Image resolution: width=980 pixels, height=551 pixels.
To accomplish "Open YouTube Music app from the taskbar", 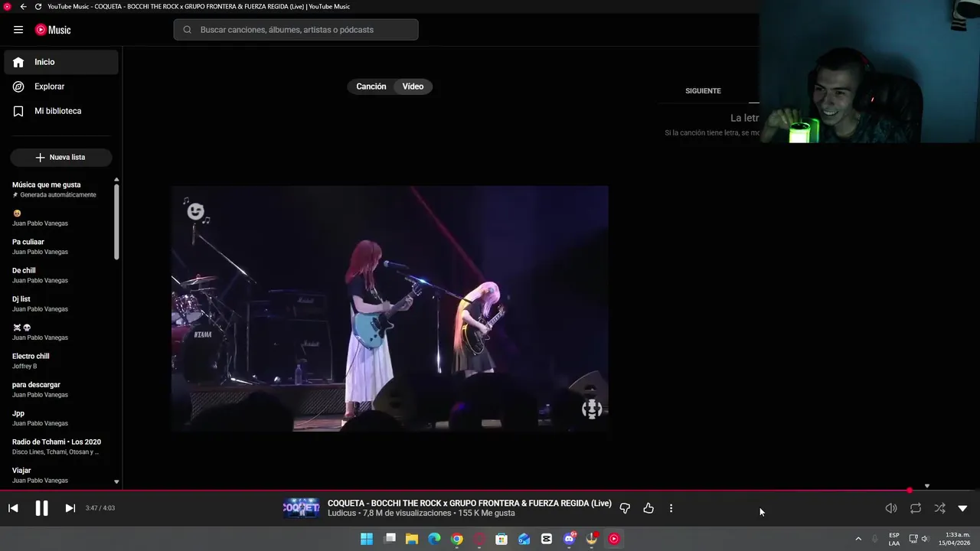I will (613, 539).
